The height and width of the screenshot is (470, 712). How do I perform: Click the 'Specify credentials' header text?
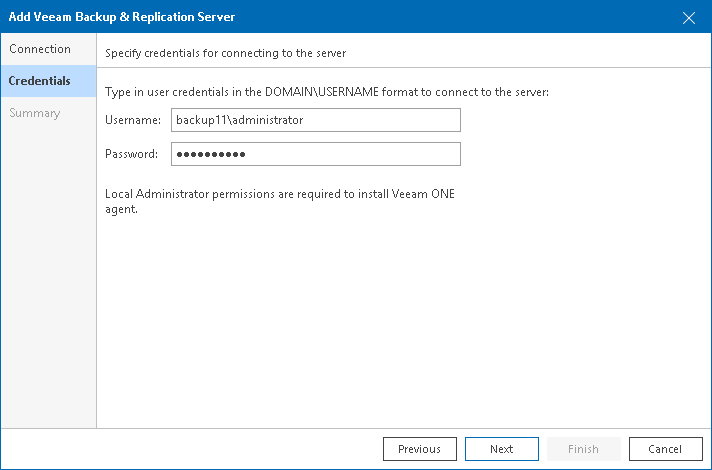225,51
